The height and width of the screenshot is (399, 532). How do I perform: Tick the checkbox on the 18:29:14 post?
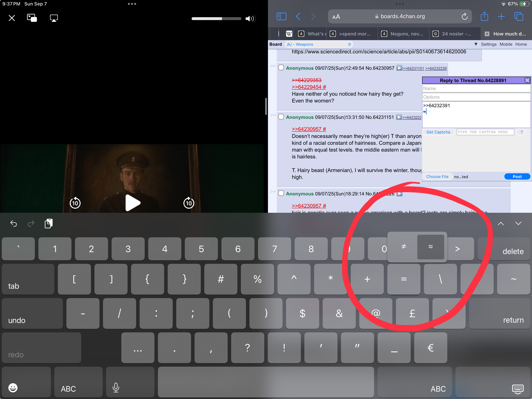point(281,193)
